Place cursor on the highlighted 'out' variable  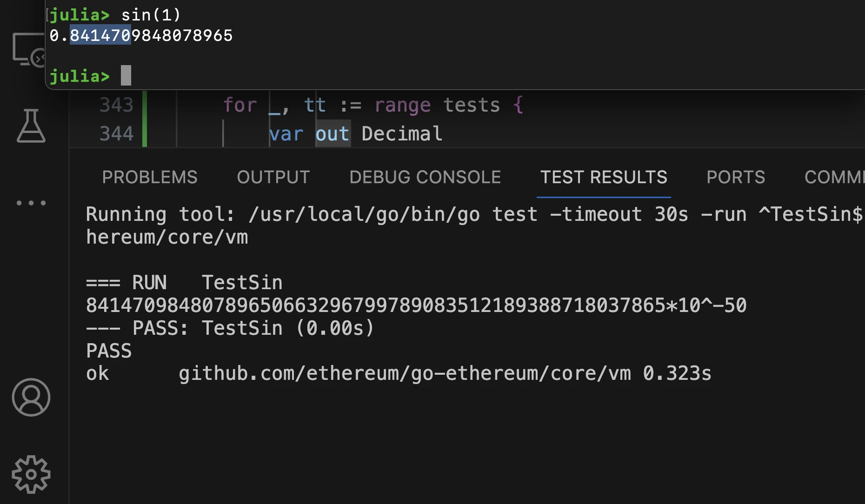click(x=333, y=134)
